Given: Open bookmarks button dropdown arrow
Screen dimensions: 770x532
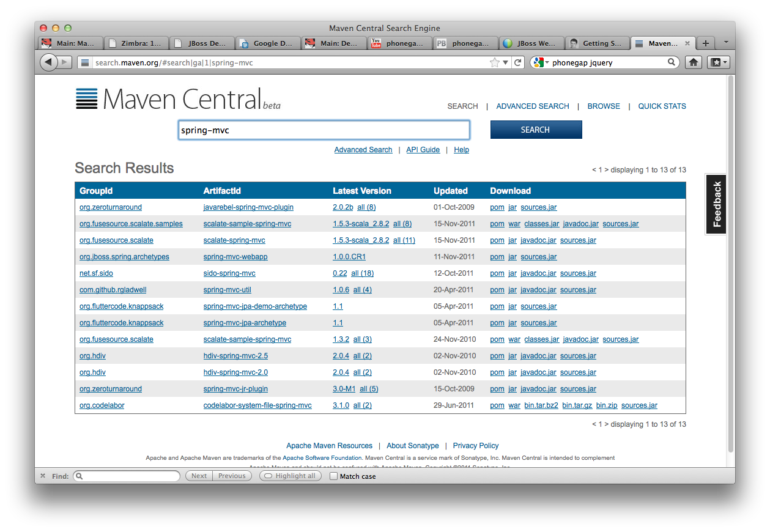Looking at the screenshot, I should pyautogui.click(x=725, y=62).
